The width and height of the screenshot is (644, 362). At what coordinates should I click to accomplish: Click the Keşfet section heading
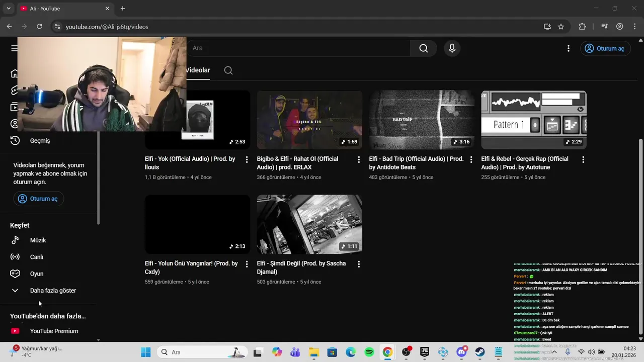20,225
